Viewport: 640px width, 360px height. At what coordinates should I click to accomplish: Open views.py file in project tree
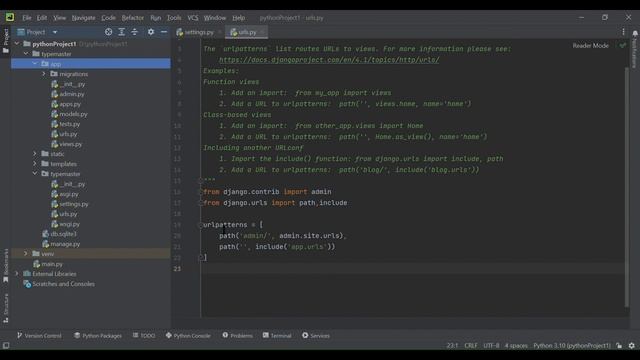click(71, 144)
